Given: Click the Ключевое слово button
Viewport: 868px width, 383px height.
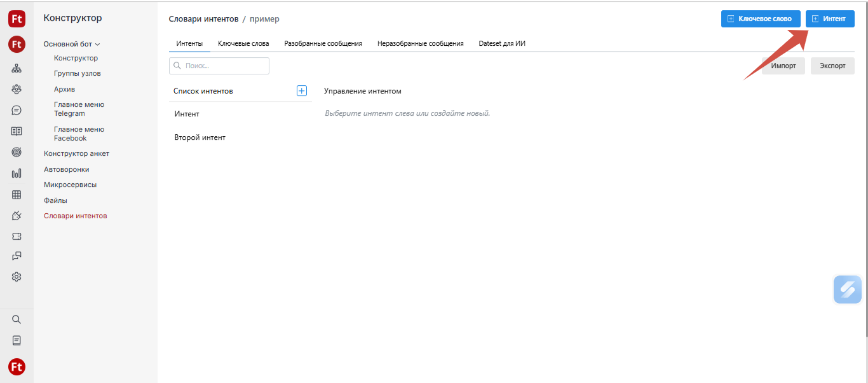Looking at the screenshot, I should click(759, 19).
